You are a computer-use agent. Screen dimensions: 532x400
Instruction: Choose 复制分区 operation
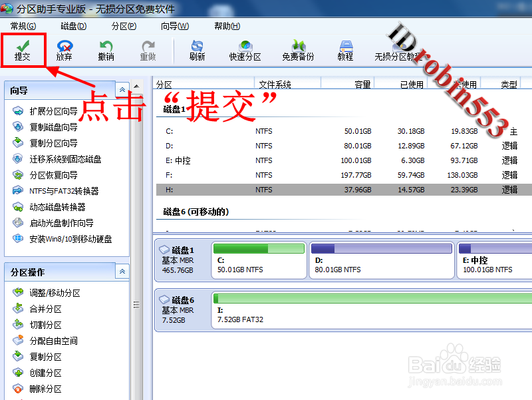(37, 357)
